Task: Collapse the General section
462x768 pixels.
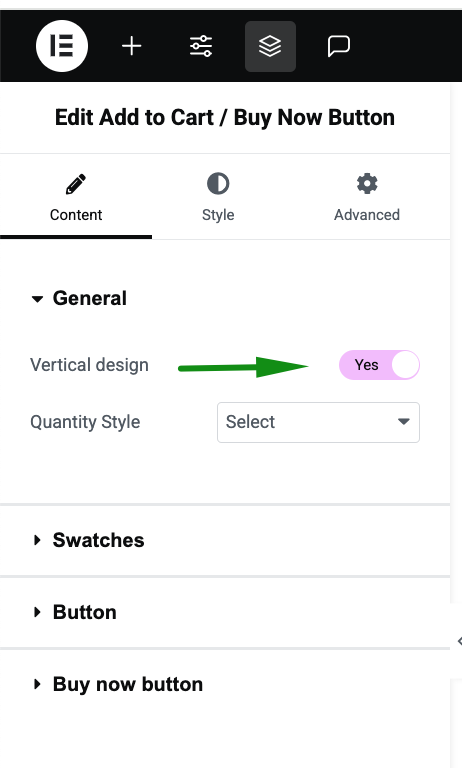Action: click(78, 298)
